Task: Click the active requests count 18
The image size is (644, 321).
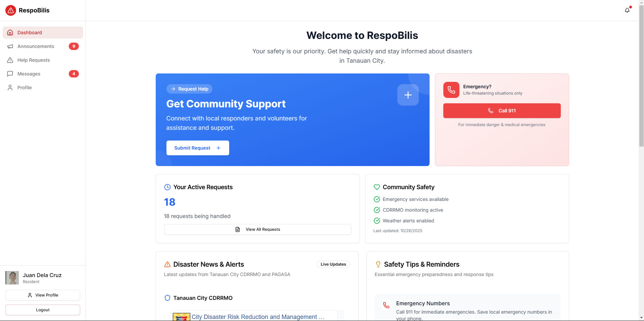Action: (169, 202)
